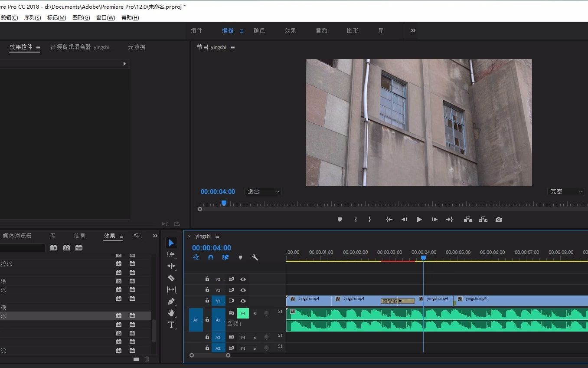
Task: Click the program monitor playhead marker
Action: click(224, 203)
